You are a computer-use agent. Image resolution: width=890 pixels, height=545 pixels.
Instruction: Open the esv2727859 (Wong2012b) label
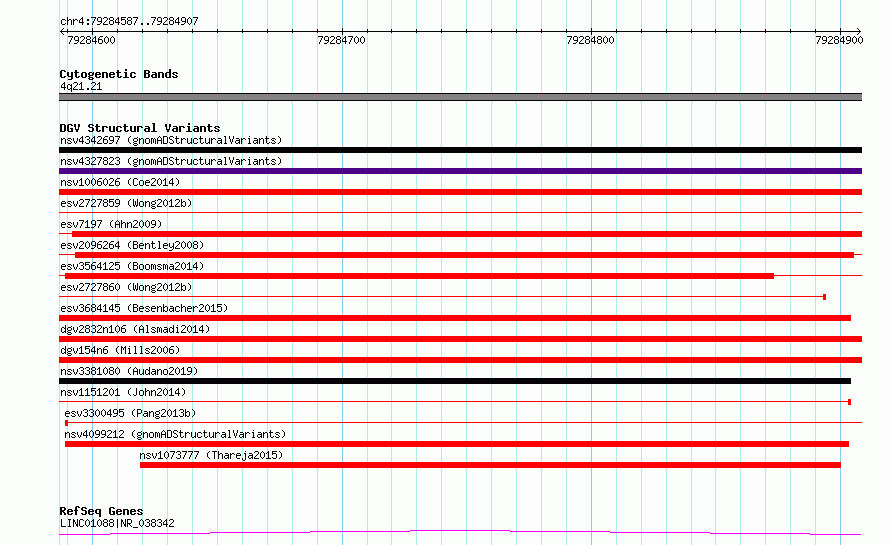coord(126,203)
